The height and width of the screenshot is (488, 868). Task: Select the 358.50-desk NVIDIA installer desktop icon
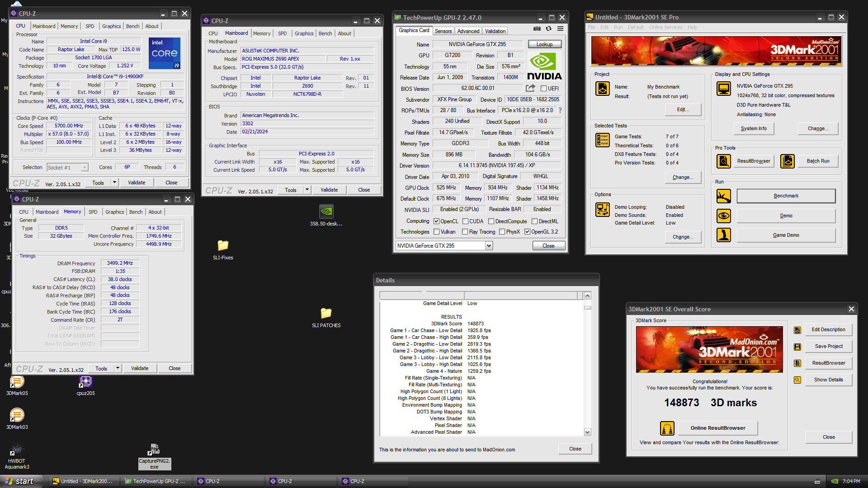pyautogui.click(x=326, y=215)
